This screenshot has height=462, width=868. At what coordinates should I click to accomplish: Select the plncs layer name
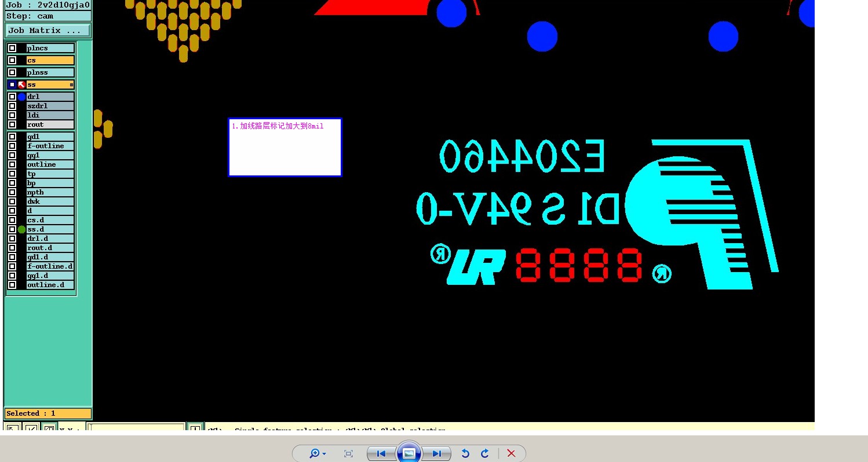[50, 48]
